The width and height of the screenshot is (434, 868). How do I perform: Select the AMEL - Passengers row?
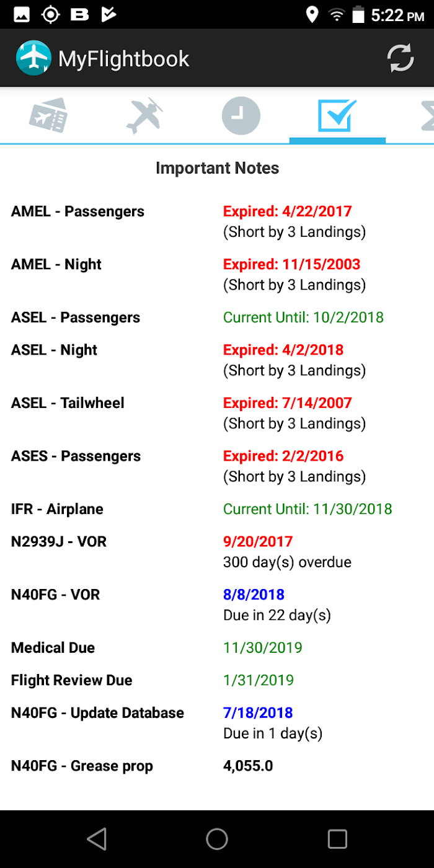click(217, 221)
